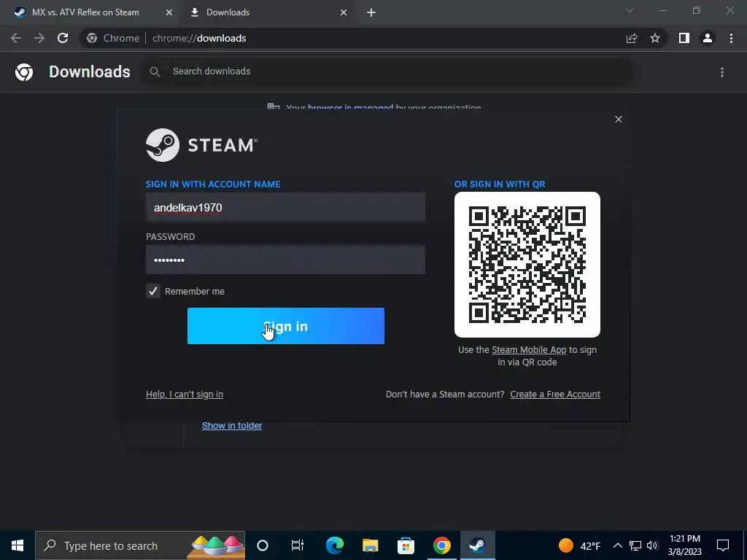Open Cortana from the taskbar
This screenshot has width=747, height=560.
tap(263, 545)
